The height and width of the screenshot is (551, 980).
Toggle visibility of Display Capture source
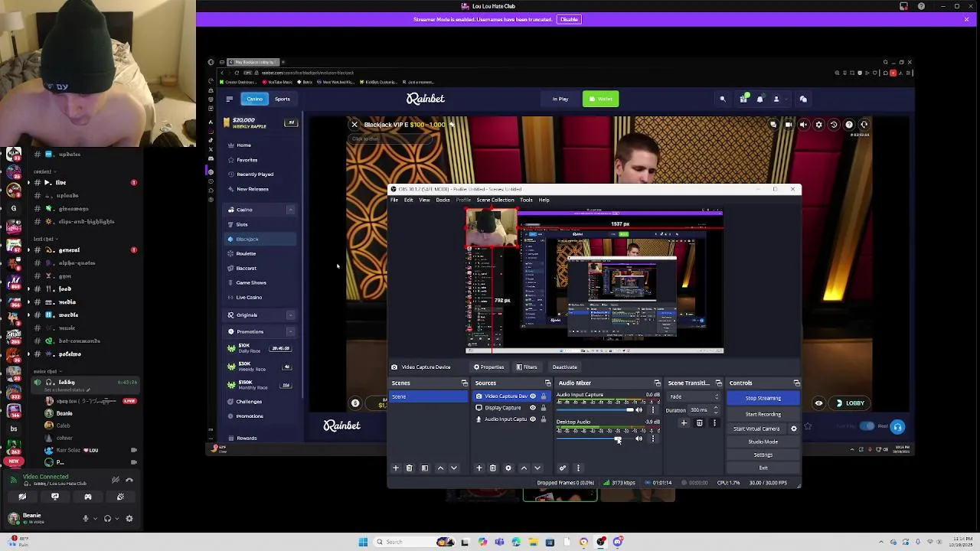(533, 408)
